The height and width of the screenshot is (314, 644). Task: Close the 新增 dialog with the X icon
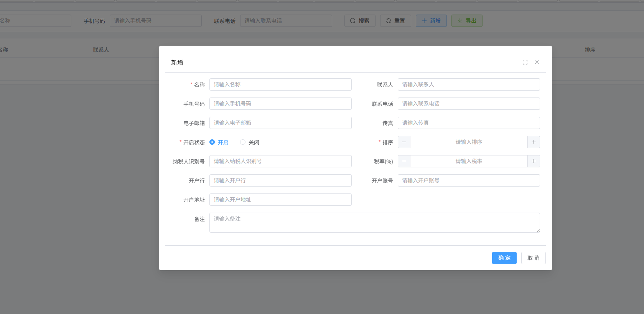pos(537,62)
